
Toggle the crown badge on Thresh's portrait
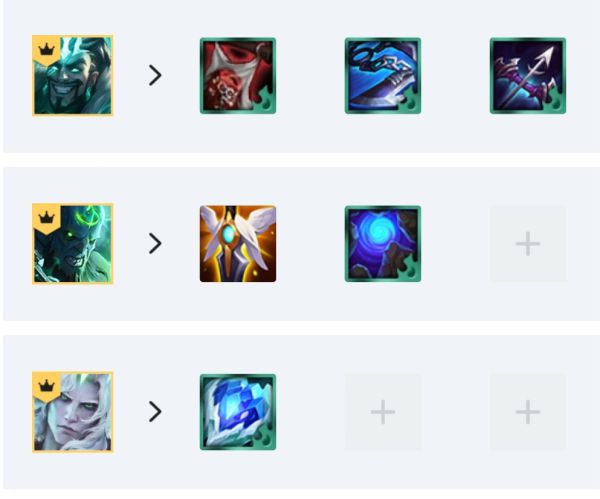47,218
